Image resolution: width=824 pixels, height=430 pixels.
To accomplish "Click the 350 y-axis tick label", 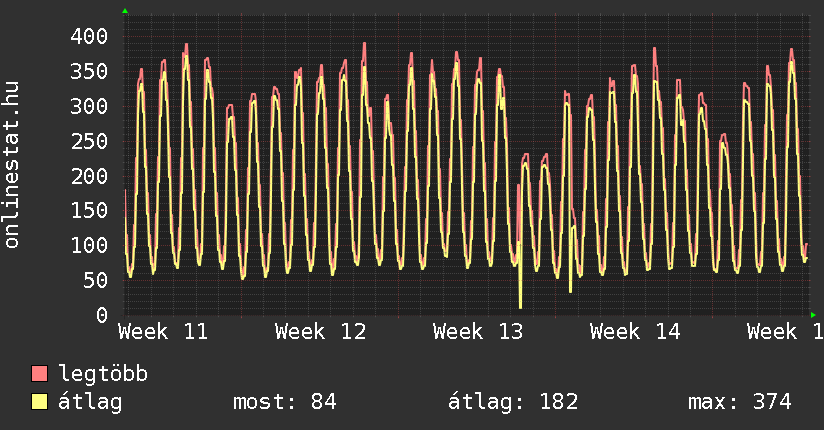I will pyautogui.click(x=89, y=71).
